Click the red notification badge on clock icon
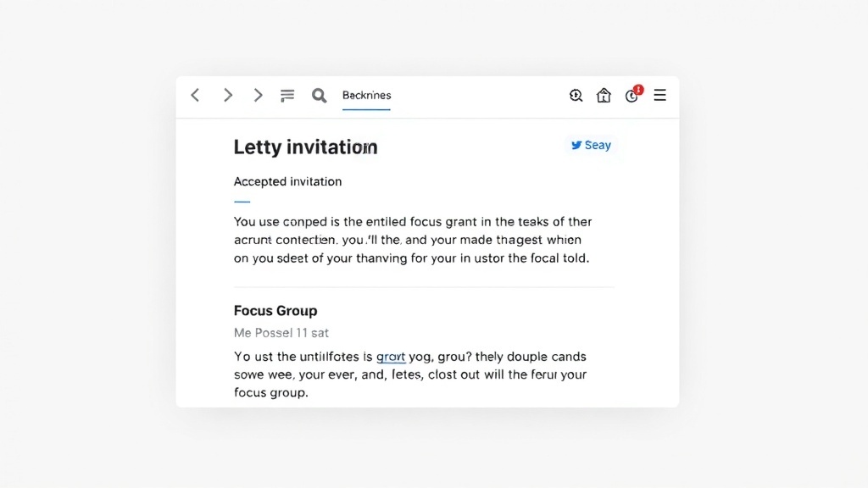Image resolution: width=868 pixels, height=488 pixels. point(637,89)
